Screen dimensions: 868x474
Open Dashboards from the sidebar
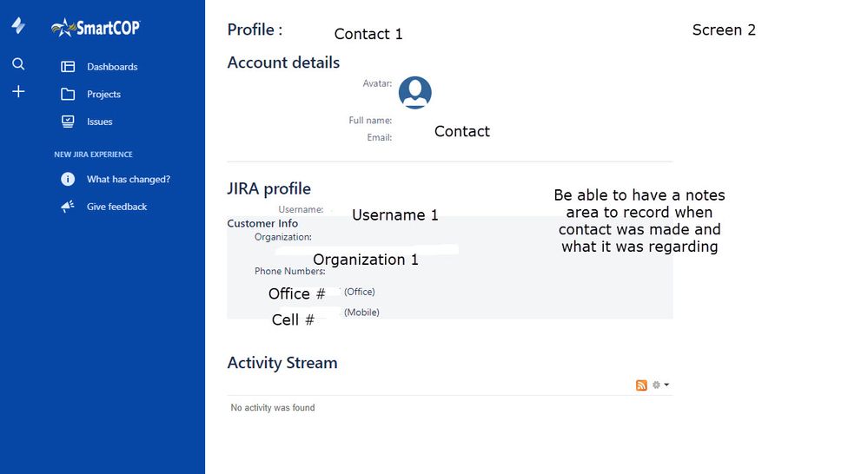coord(112,67)
